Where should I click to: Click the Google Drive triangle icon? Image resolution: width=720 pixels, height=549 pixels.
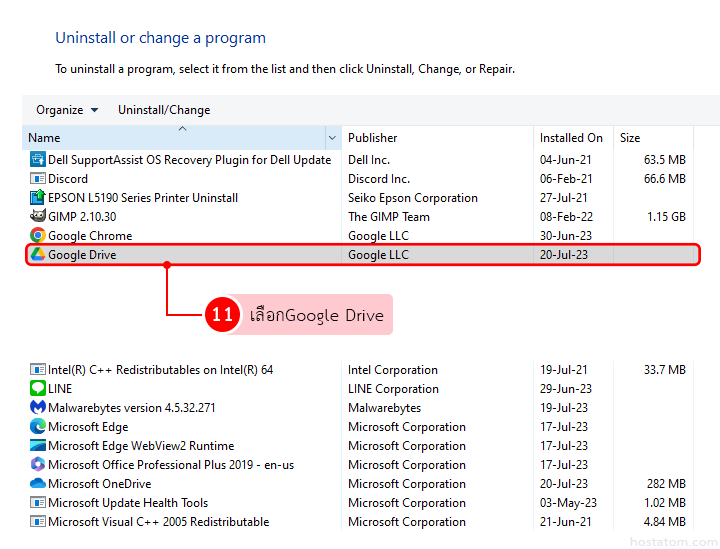point(38,254)
